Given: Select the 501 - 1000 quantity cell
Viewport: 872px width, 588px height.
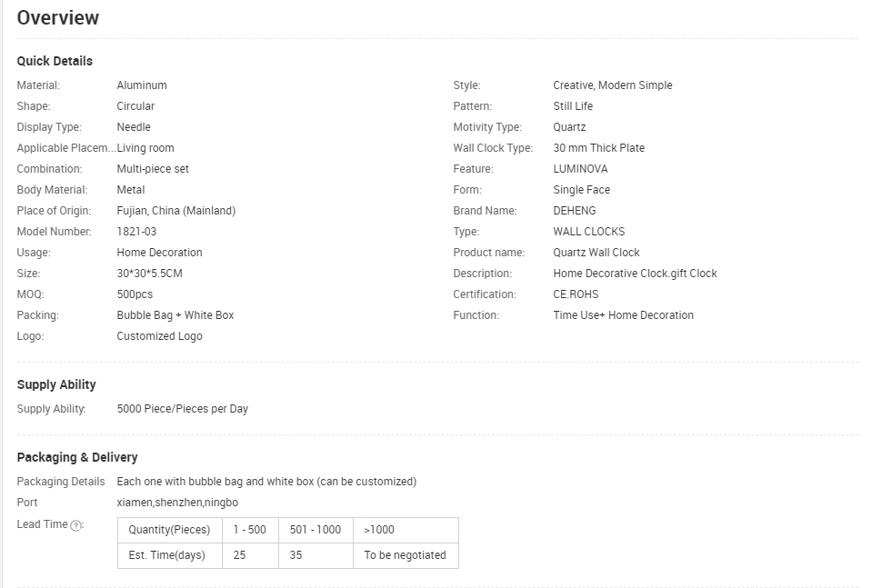Looking at the screenshot, I should pos(316,530).
